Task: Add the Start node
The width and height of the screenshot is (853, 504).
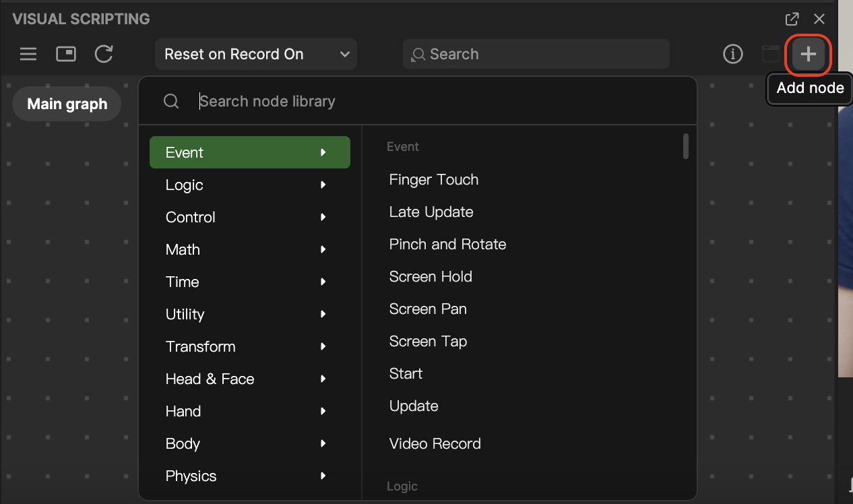Action: tap(406, 374)
